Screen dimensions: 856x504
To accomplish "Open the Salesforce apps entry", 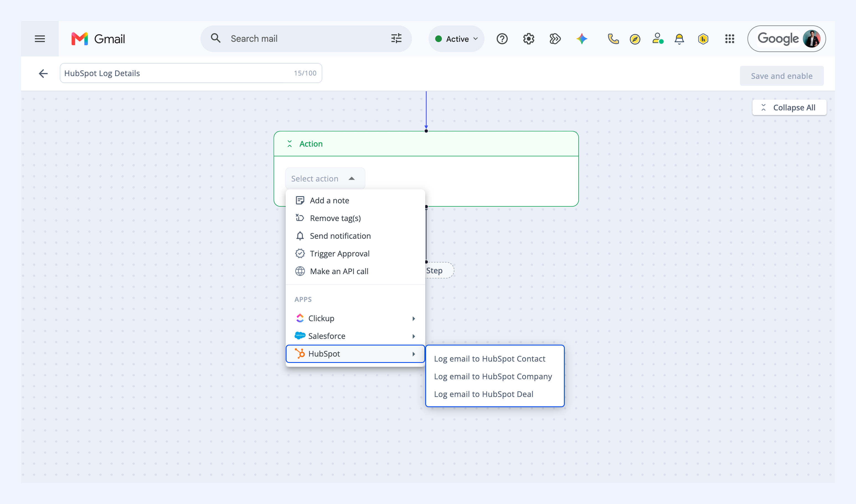I will (355, 336).
